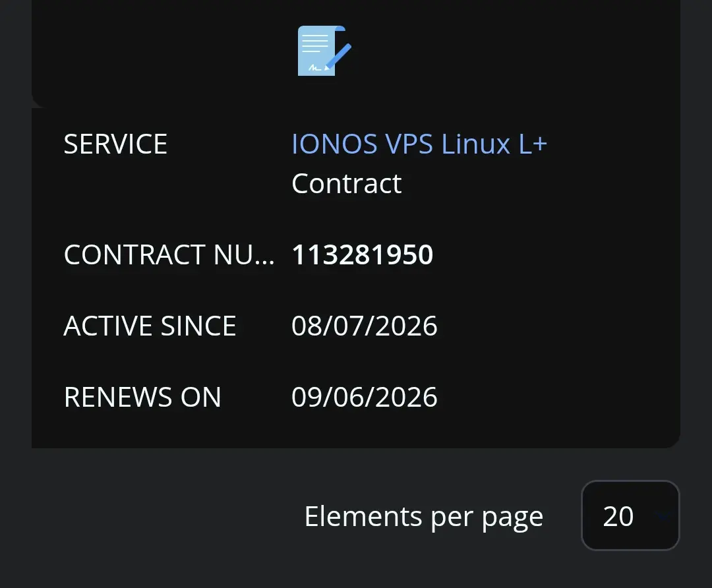The image size is (712, 588).
Task: Click the signature scribble on contract icon
Action: pos(315,68)
